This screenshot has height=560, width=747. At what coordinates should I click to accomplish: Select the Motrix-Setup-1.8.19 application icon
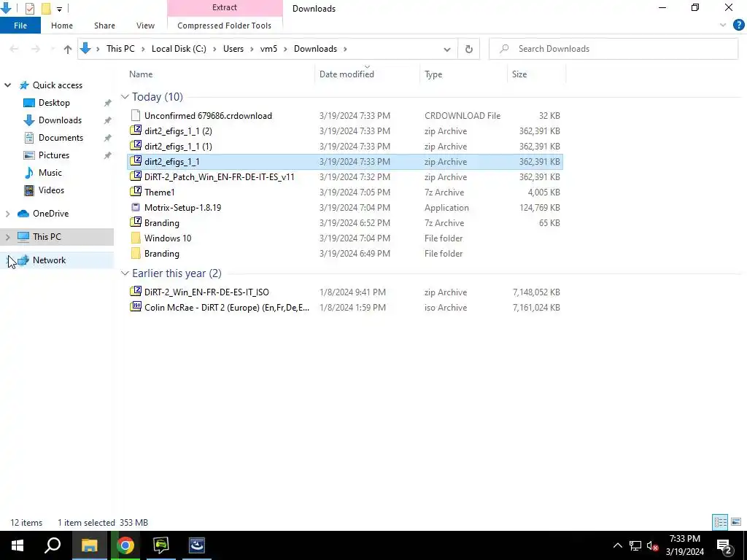point(136,207)
